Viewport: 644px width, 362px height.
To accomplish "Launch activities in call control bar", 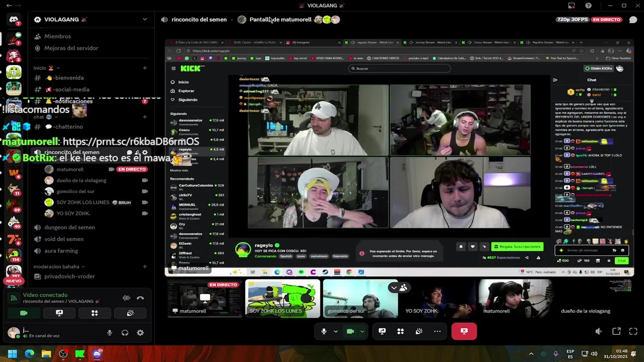I will [400, 331].
